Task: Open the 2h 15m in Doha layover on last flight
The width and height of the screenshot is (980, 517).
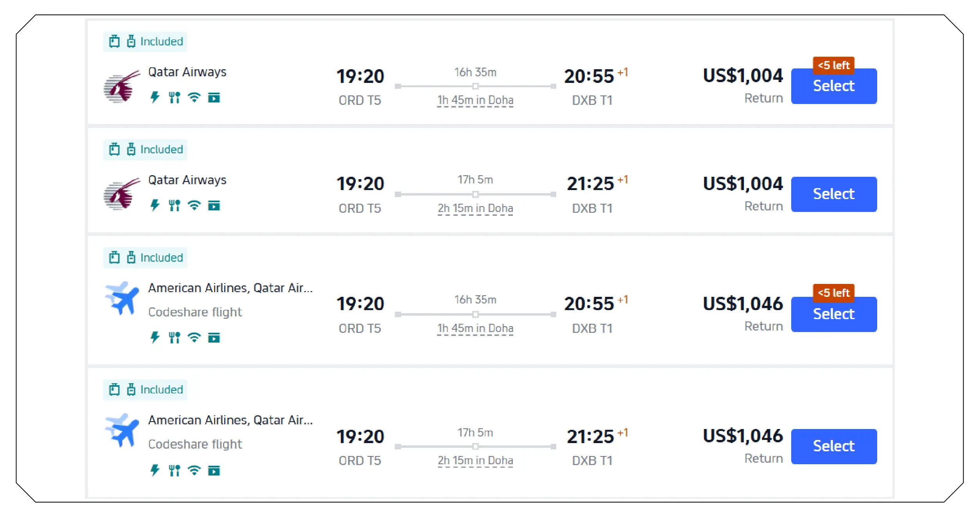Action: [475, 461]
